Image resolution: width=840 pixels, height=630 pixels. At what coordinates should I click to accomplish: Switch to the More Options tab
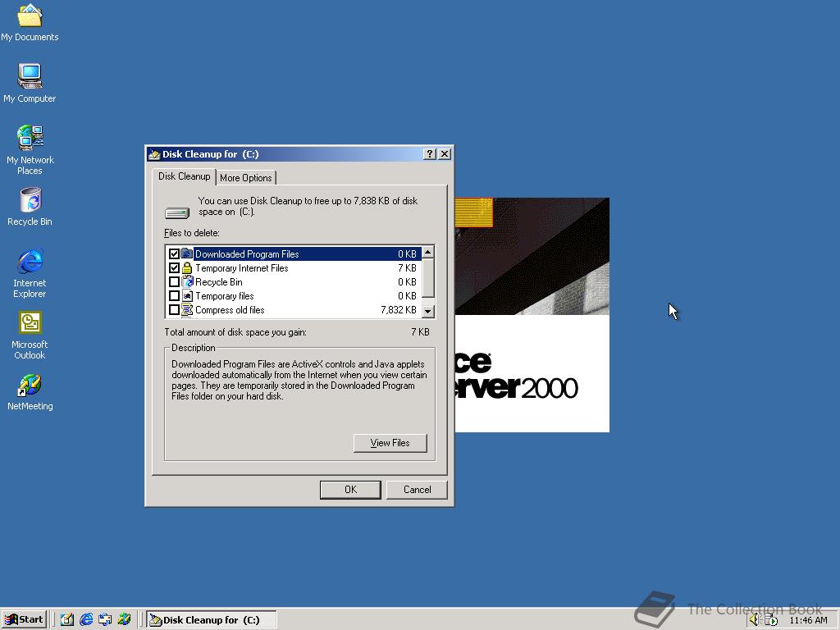246,178
